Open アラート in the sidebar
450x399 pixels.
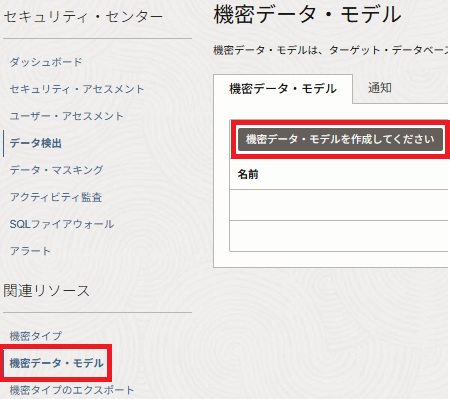(x=30, y=251)
